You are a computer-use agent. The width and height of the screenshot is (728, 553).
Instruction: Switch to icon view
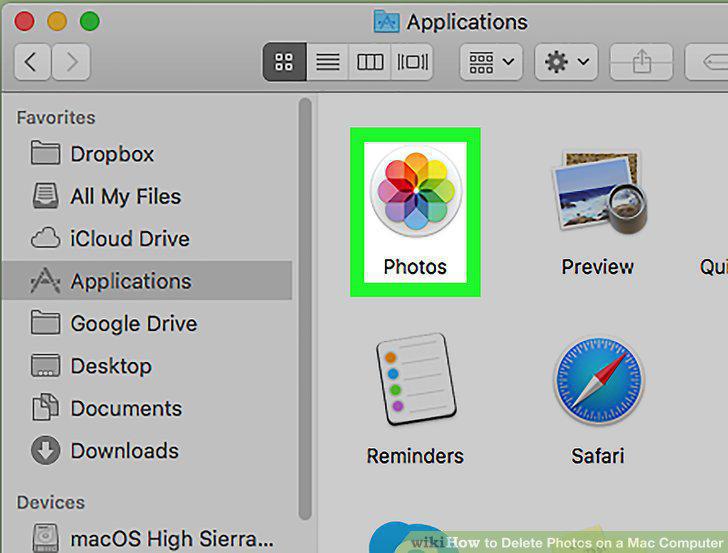coord(284,62)
